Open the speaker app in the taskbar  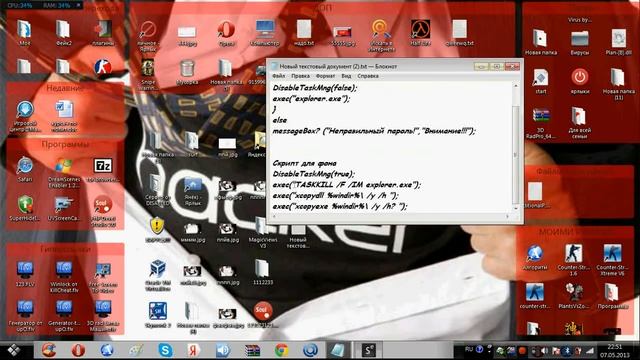223,350
